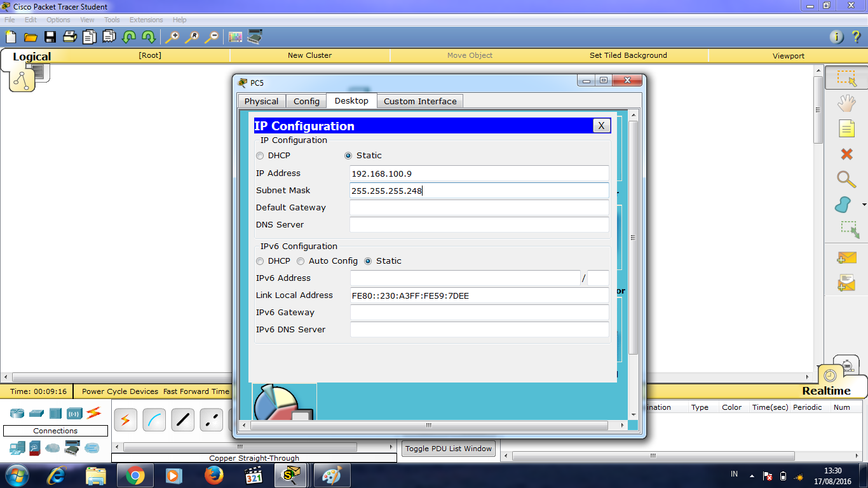Select DHCP under IP Configuration
This screenshot has width=868, height=488.
pos(273,156)
